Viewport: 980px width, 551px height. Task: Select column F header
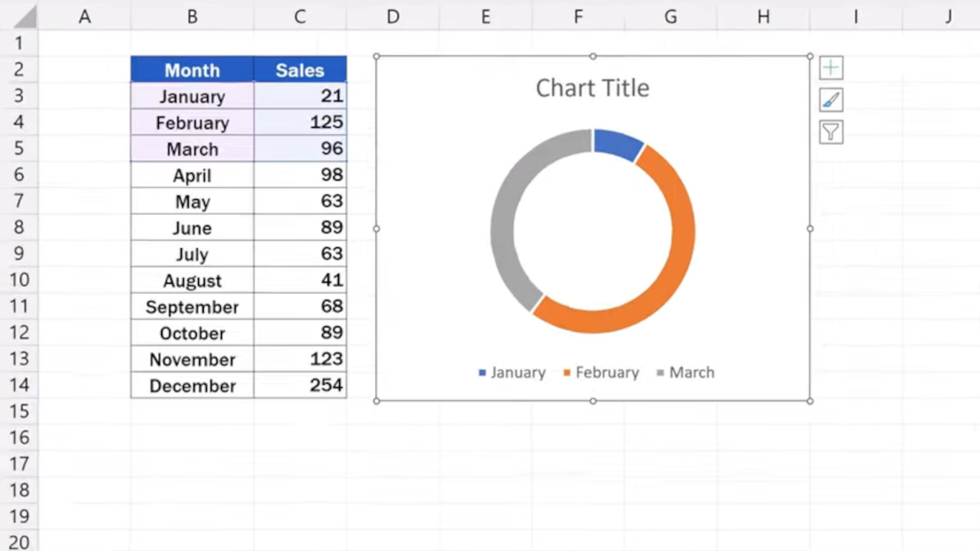coord(577,17)
